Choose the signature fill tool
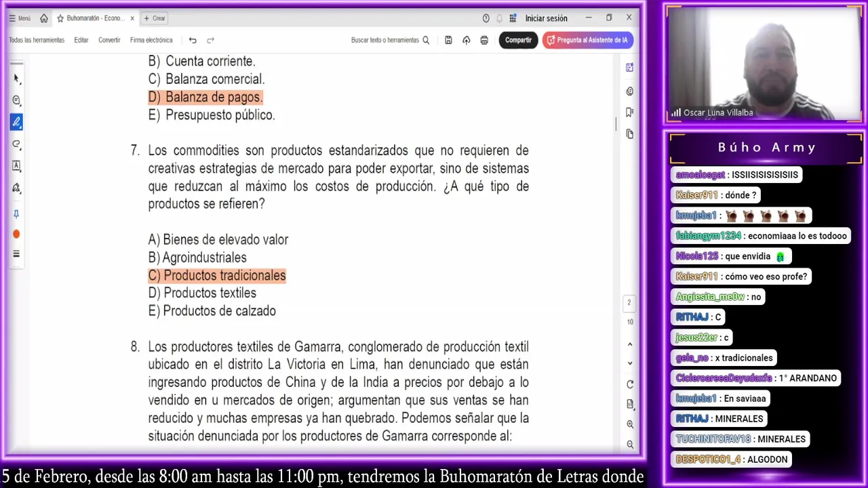 16,188
